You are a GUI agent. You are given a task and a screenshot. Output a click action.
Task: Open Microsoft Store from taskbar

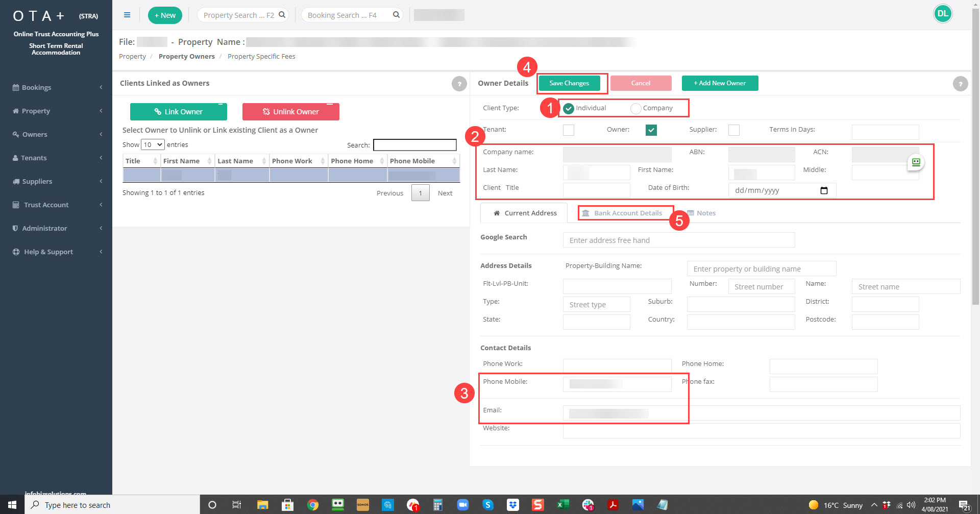pyautogui.click(x=287, y=505)
